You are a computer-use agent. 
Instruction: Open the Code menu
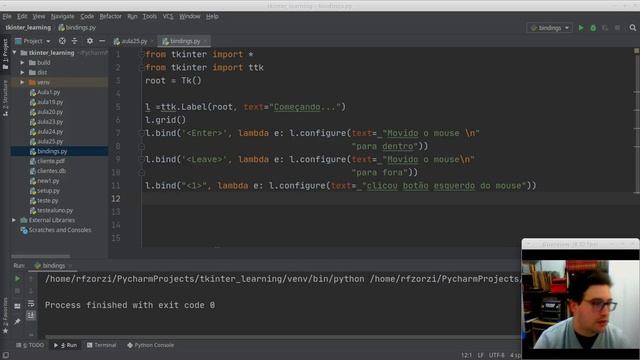[x=87, y=16]
